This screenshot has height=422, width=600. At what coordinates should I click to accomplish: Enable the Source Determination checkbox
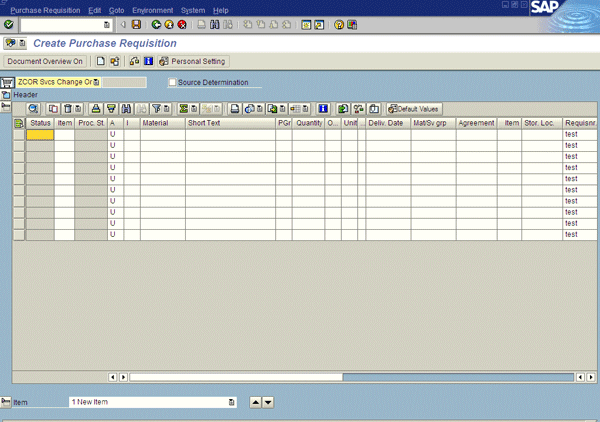(x=173, y=82)
